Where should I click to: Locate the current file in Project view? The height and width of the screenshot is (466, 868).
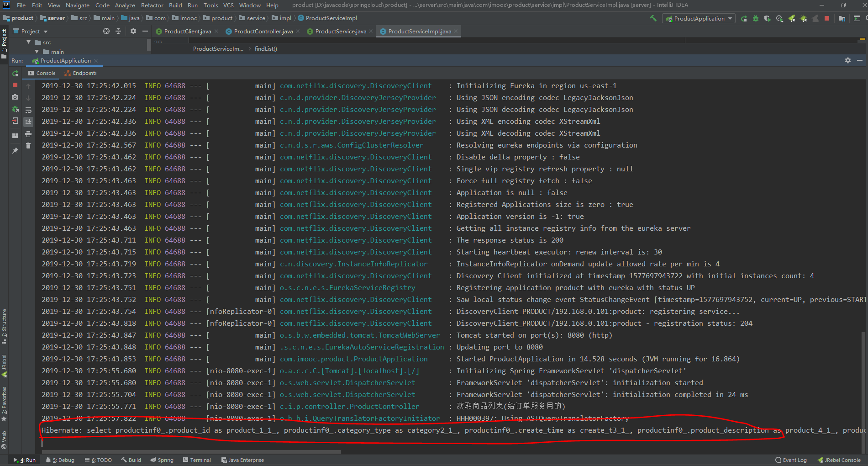(x=106, y=31)
